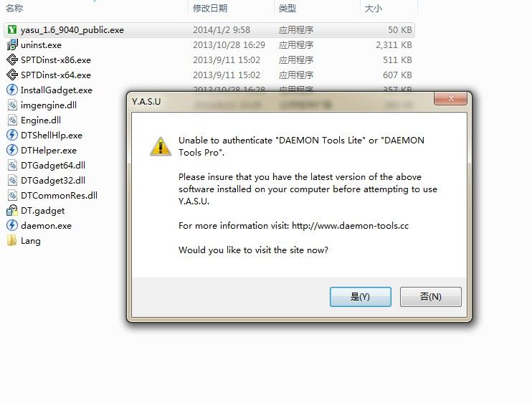Select the yasu_1.6_9040_public.exe file icon

click(12, 30)
